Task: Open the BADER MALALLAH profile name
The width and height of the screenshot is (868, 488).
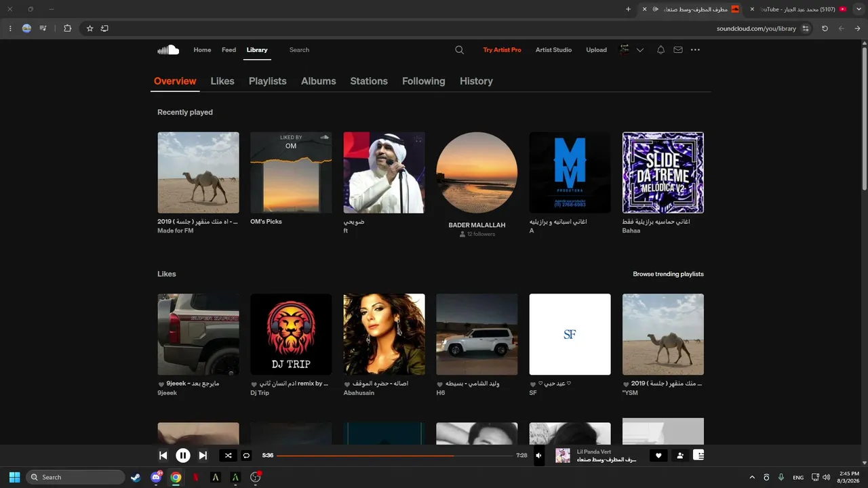Action: pos(477,225)
